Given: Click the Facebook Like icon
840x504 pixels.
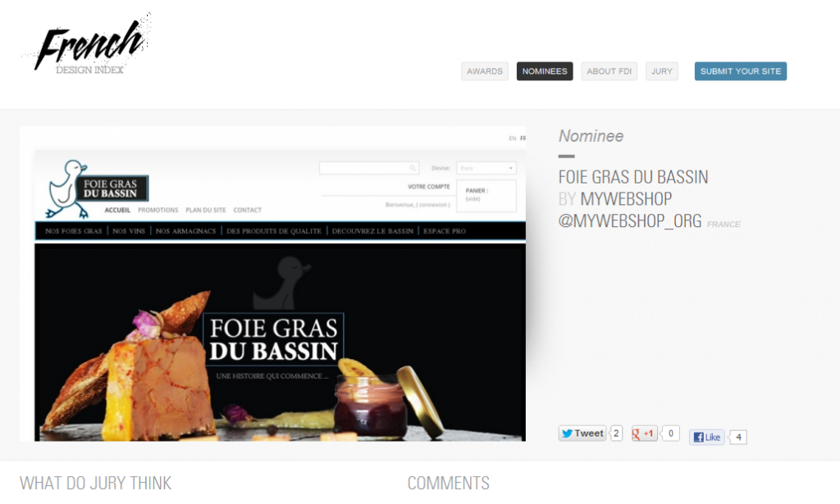Looking at the screenshot, I should point(699,436).
